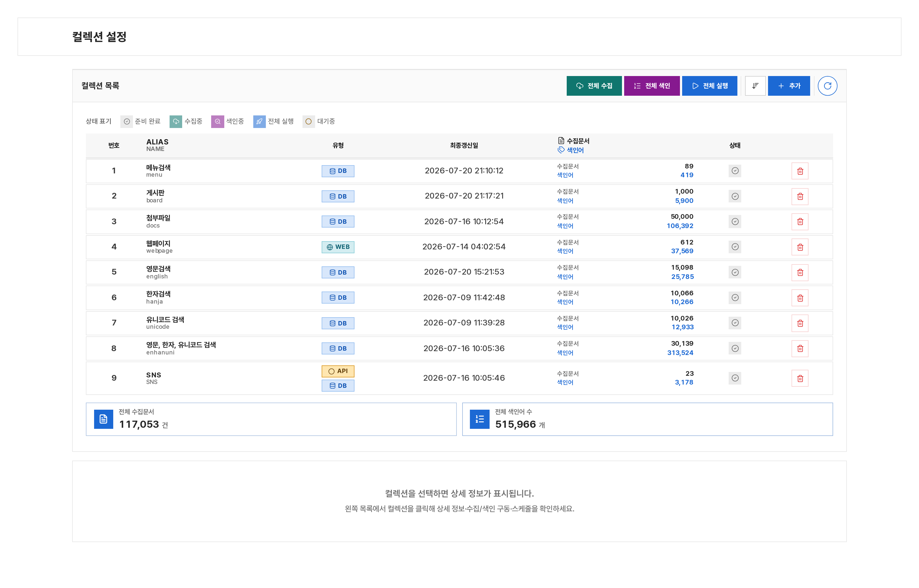Image resolution: width=919 pixels, height=588 pixels.
Task: Click the 대기중 legend circle icon
Action: 309,121
